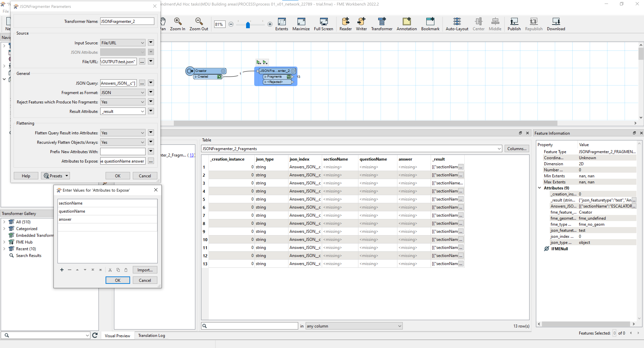Refresh Transformer Gallery search results
Image resolution: width=644 pixels, height=348 pixels.
[x=95, y=335]
